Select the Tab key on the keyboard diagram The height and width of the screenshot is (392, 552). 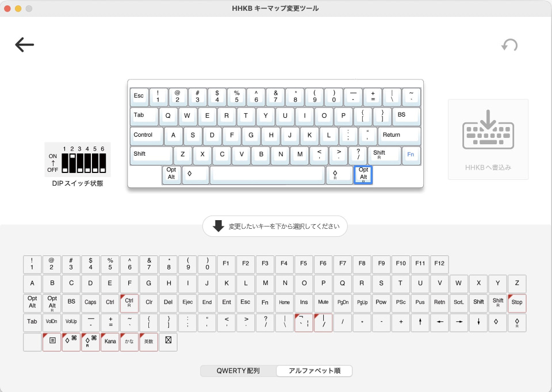tap(144, 117)
